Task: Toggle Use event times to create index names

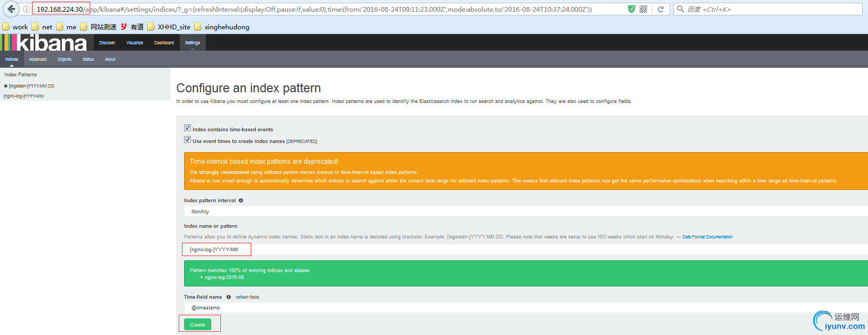Action: [x=187, y=139]
